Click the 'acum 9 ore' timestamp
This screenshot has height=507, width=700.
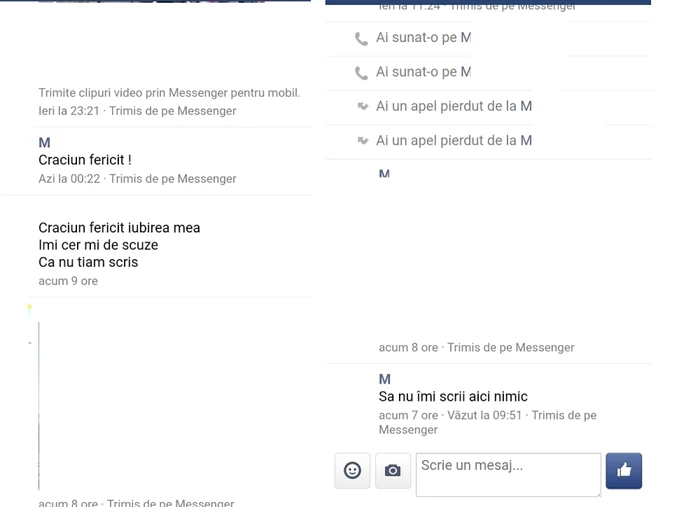[x=68, y=281]
